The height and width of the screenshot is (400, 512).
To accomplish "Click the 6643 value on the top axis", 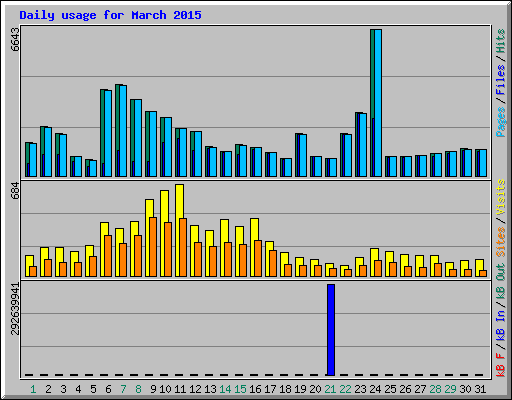I will point(15,39).
